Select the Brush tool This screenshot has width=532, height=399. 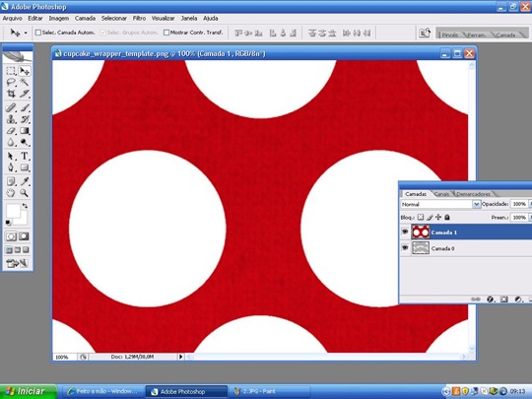pyautogui.click(x=25, y=108)
